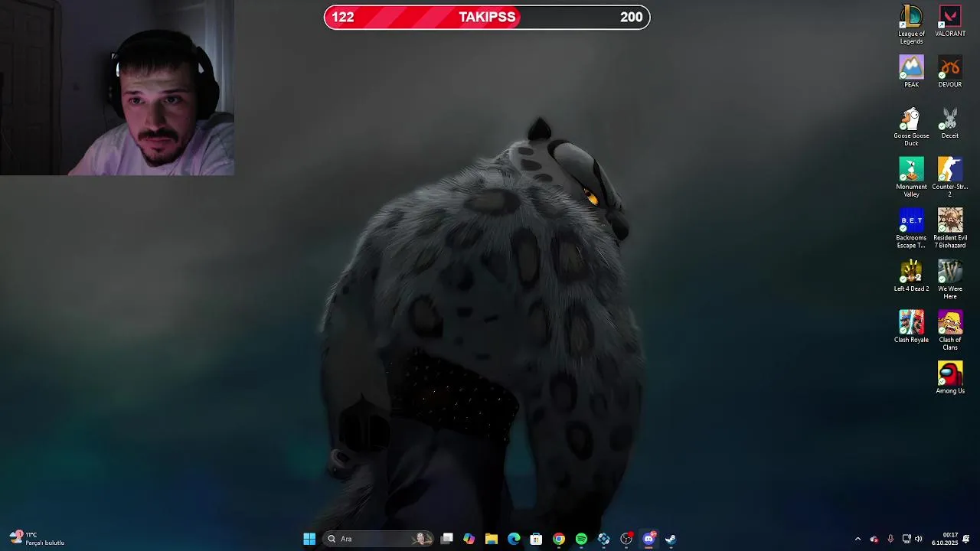Select the Clash Royale desktop icon

point(911,327)
